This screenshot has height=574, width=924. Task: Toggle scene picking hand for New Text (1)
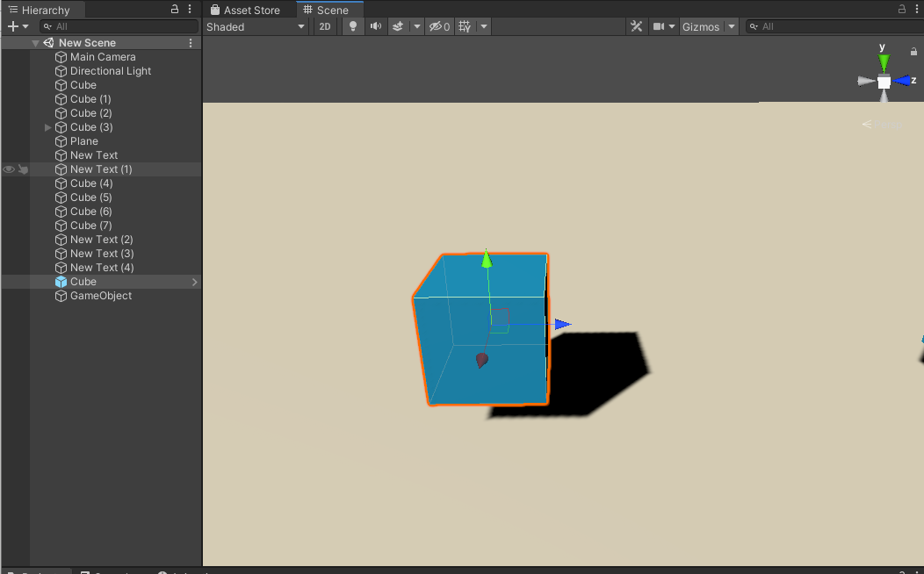click(x=23, y=169)
